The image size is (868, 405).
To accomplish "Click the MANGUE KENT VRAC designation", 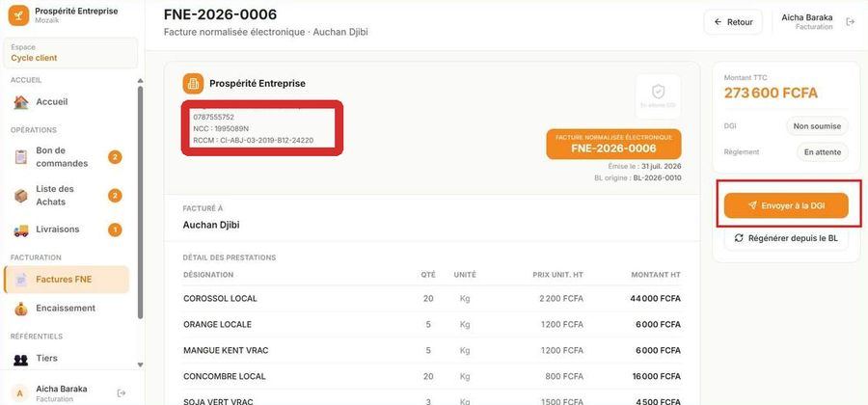I will click(226, 351).
